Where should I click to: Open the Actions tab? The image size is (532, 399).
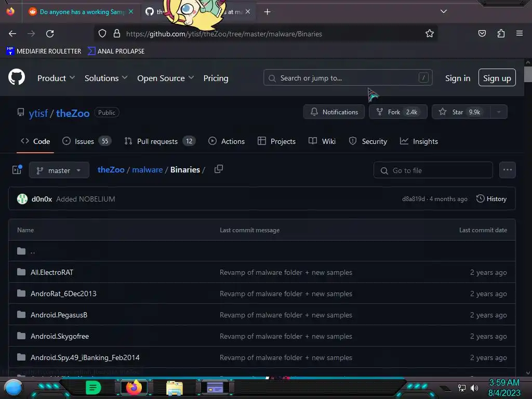pyautogui.click(x=227, y=141)
